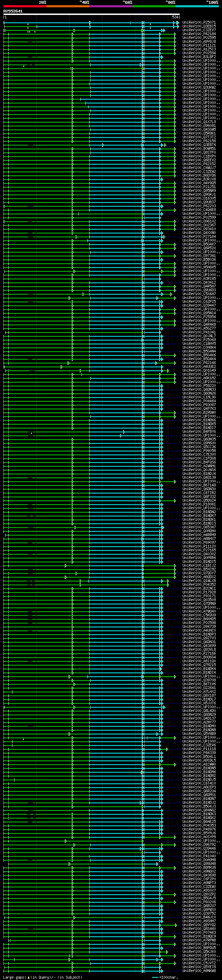Select the UniRef100_Q43412 label
The height and width of the screenshot is (980, 222).
pyautogui.click(x=199, y=282)
